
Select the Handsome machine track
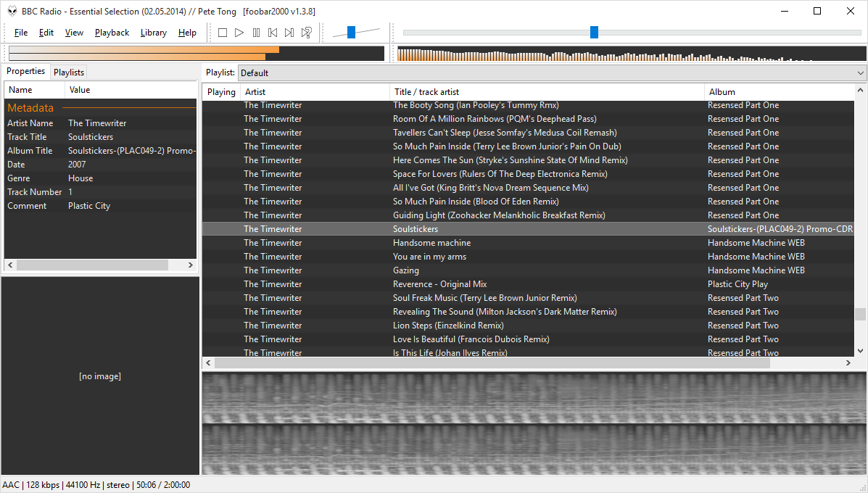pos(528,243)
